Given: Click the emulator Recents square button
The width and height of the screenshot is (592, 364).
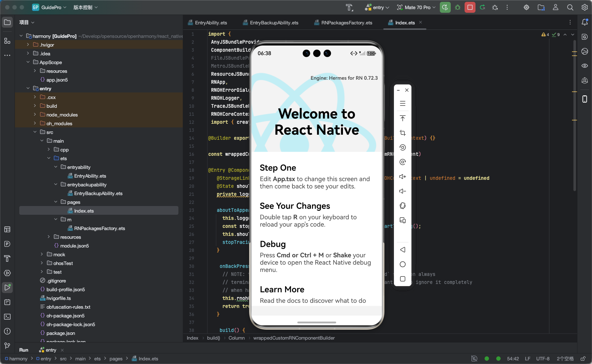Looking at the screenshot, I should (403, 279).
